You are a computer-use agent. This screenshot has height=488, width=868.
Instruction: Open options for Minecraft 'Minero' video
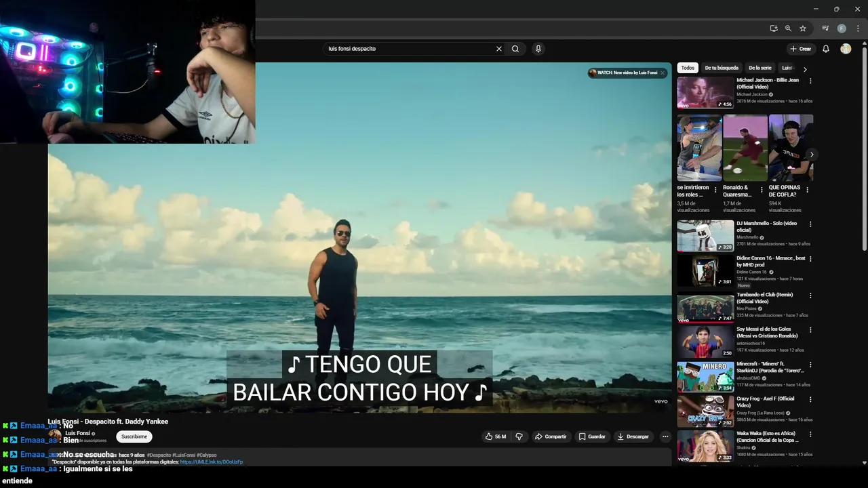click(810, 365)
